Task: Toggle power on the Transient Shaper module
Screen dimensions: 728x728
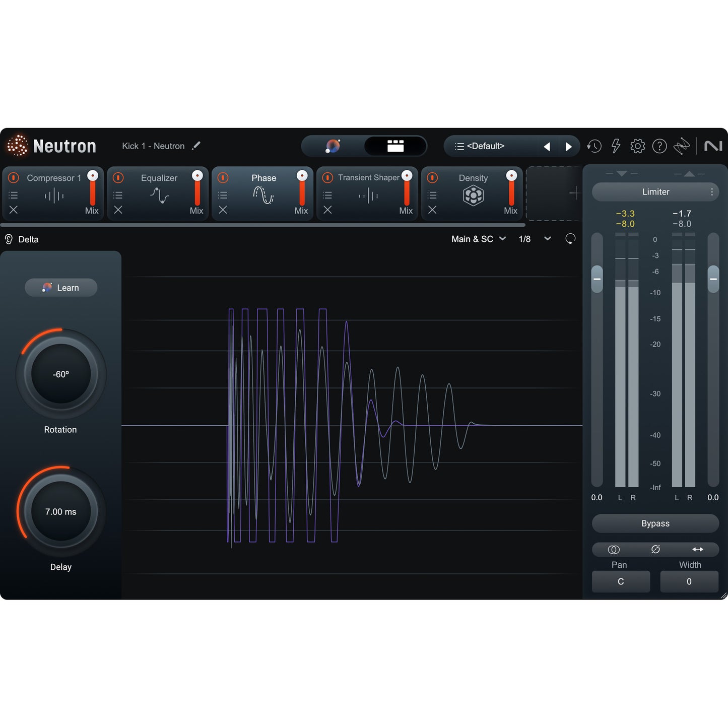Action: (327, 178)
